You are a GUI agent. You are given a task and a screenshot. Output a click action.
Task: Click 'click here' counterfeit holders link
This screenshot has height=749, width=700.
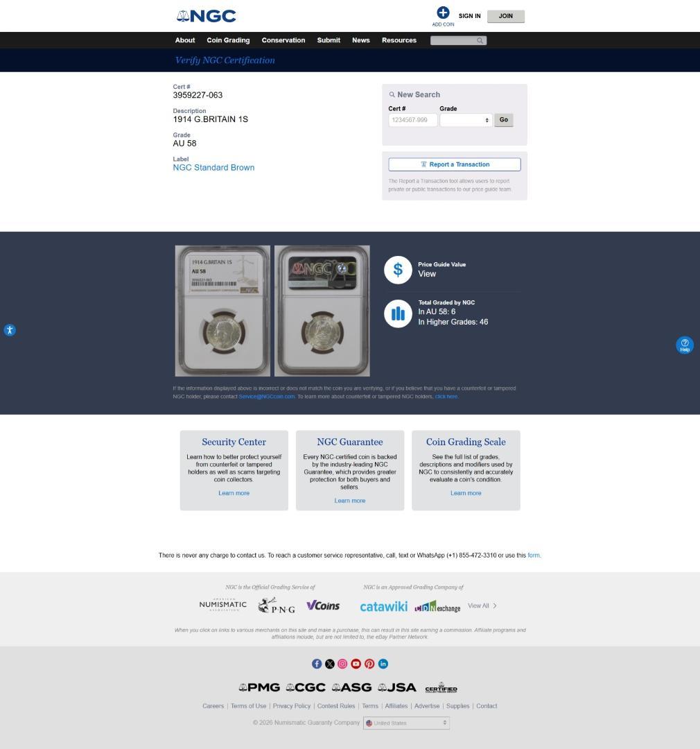click(x=446, y=397)
